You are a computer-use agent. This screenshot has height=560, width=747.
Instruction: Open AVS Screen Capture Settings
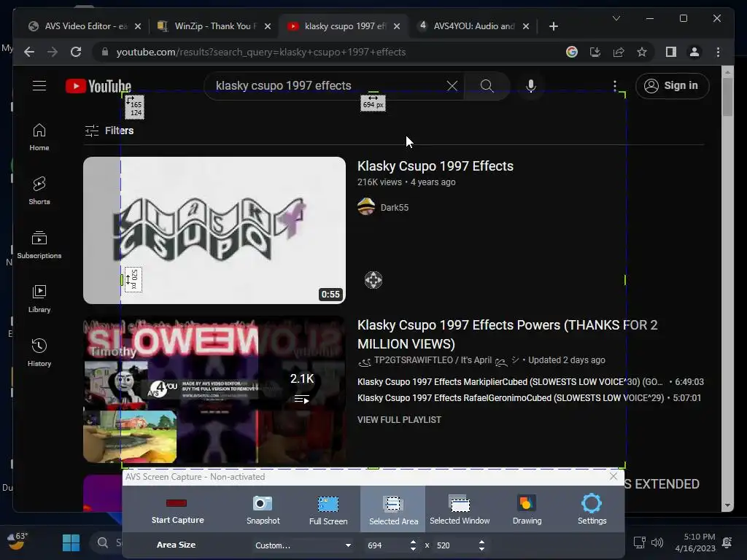(x=592, y=510)
